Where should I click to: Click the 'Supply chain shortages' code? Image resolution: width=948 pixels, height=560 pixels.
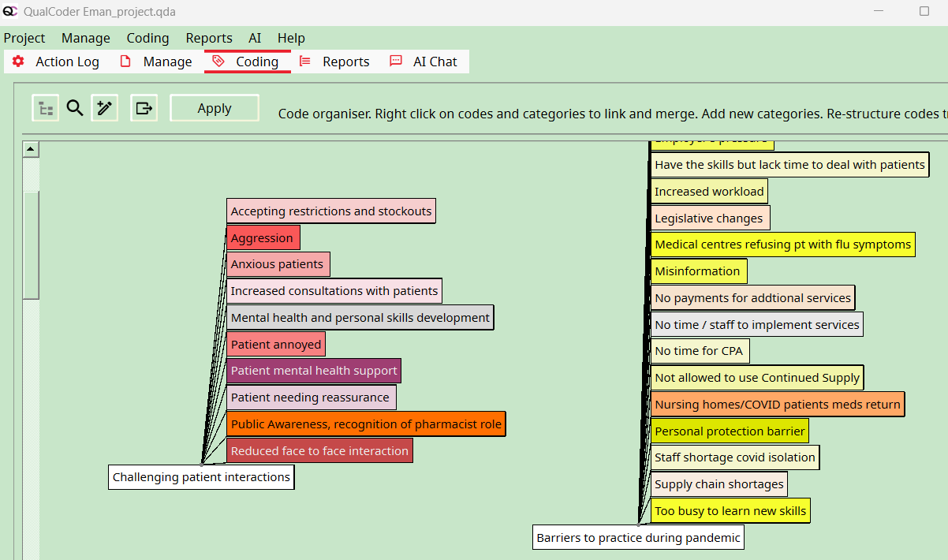719,484
